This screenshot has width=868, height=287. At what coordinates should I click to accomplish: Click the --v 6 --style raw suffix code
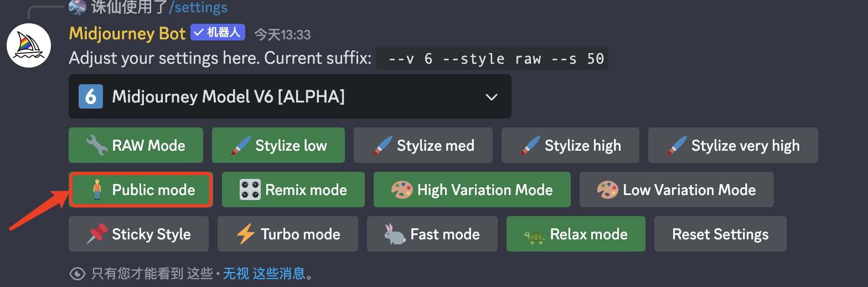click(x=492, y=59)
